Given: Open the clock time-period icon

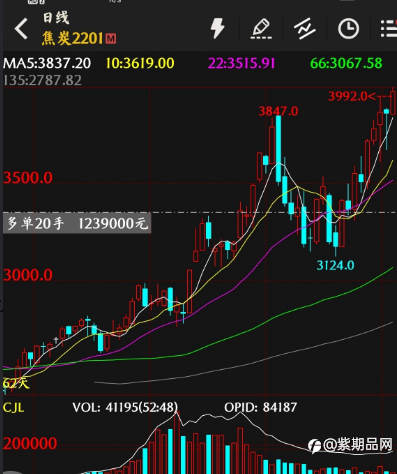Looking at the screenshot, I should (x=348, y=29).
